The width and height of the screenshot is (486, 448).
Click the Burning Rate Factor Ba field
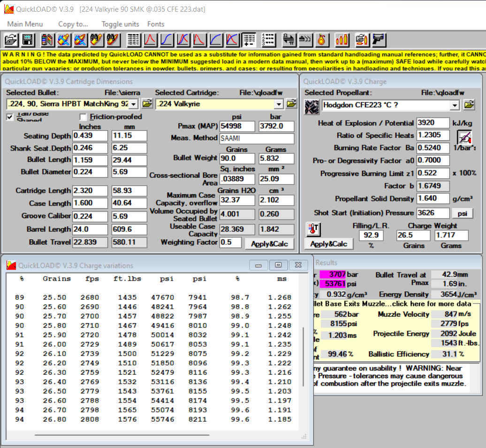click(x=433, y=148)
